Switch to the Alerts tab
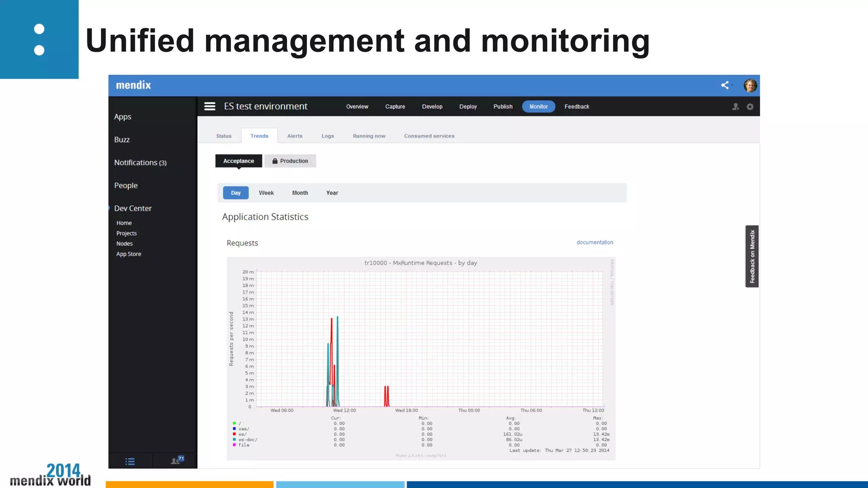 pos(295,136)
